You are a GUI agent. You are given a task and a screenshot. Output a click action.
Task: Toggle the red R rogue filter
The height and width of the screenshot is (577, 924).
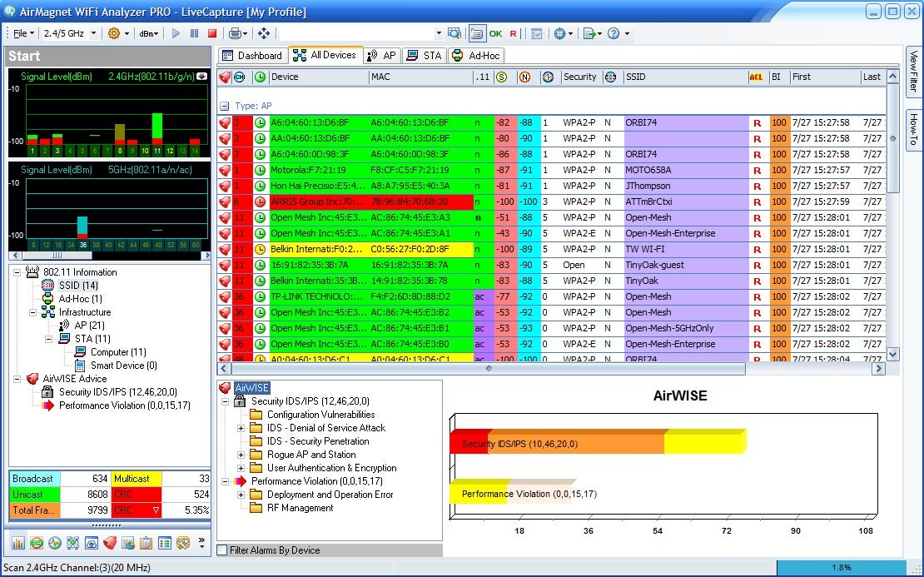(513, 33)
